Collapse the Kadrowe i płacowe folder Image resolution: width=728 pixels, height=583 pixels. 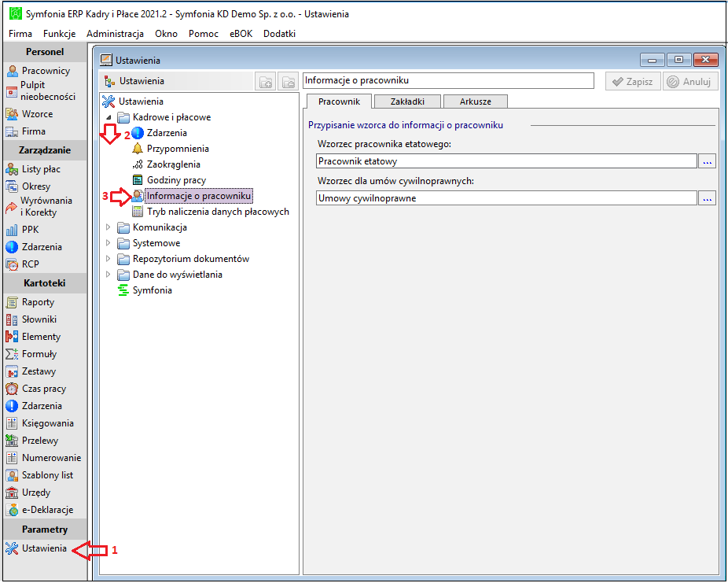tap(108, 117)
